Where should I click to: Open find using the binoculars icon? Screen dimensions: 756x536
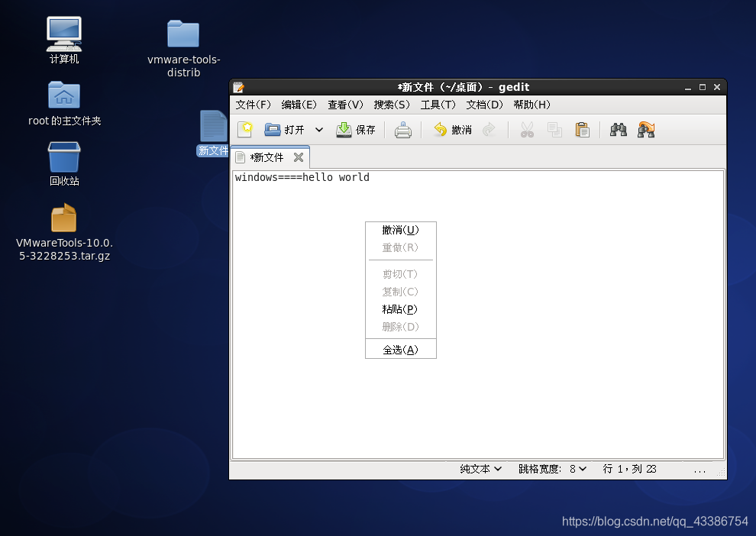pos(618,130)
